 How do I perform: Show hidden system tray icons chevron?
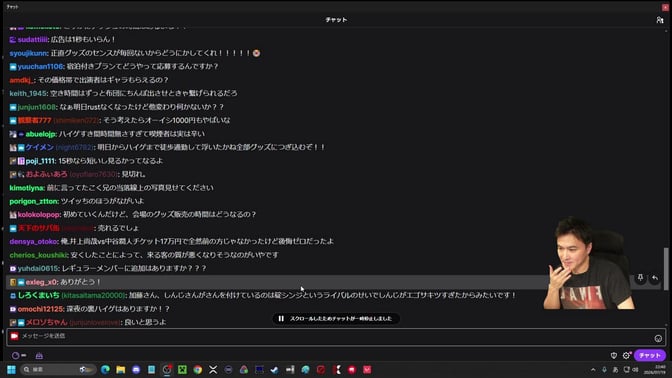coord(593,369)
